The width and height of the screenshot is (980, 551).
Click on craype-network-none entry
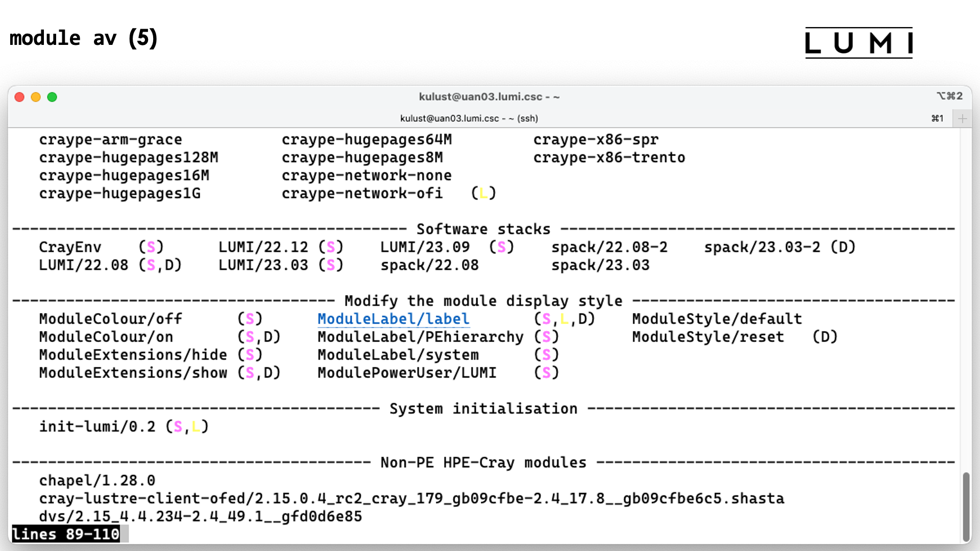coord(366,175)
